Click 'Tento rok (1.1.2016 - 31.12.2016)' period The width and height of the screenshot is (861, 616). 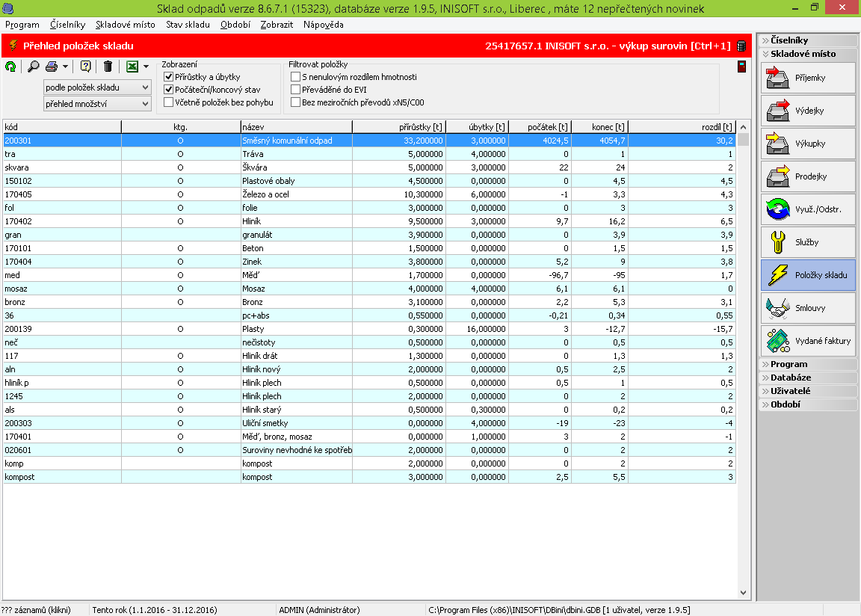coord(155,610)
